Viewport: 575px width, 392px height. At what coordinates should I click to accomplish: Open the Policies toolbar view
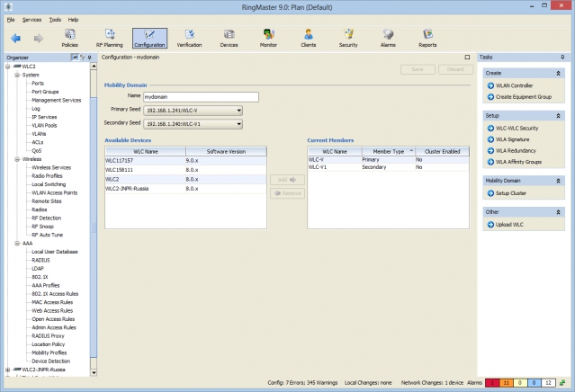[x=69, y=38]
